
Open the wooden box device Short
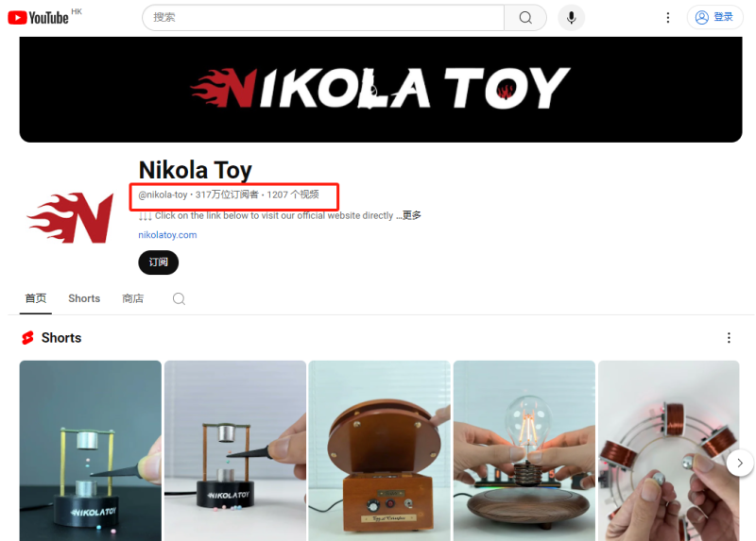coord(379,450)
